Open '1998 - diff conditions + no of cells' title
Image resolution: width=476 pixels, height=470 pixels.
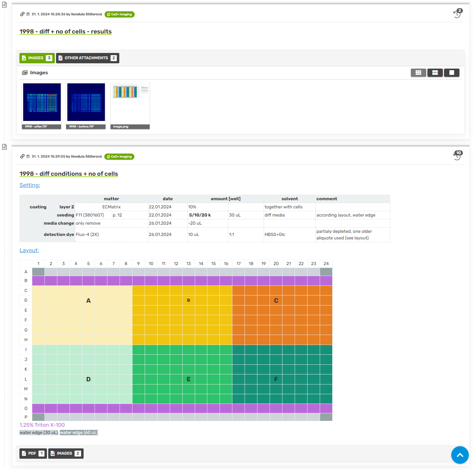pyautogui.click(x=69, y=174)
